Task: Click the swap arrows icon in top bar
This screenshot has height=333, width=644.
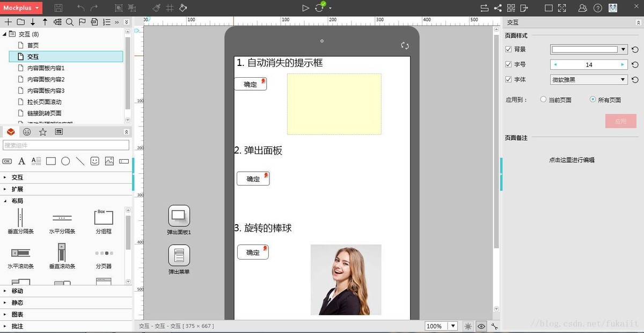Action: [x=485, y=8]
